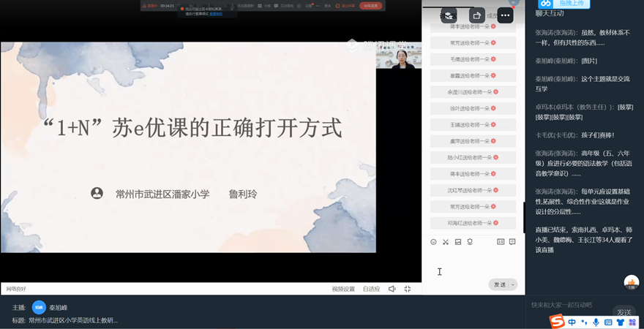Click the Sogou S logo on IME bar

coord(557,321)
